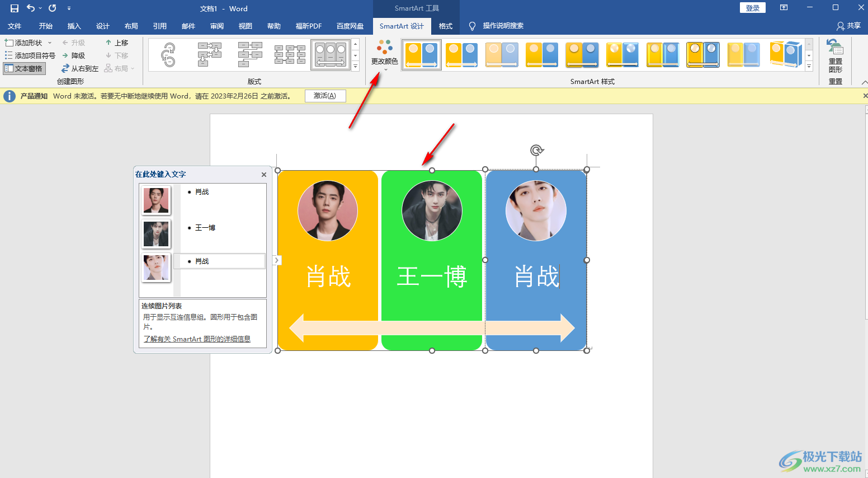Open 了解有关 SmartArt 图形的详细信息 link

pos(197,339)
